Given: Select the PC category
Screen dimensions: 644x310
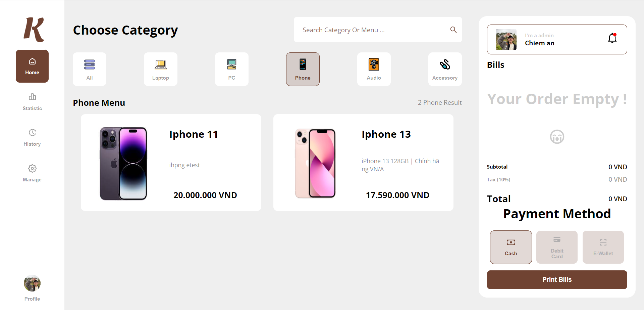Looking at the screenshot, I should click(232, 69).
